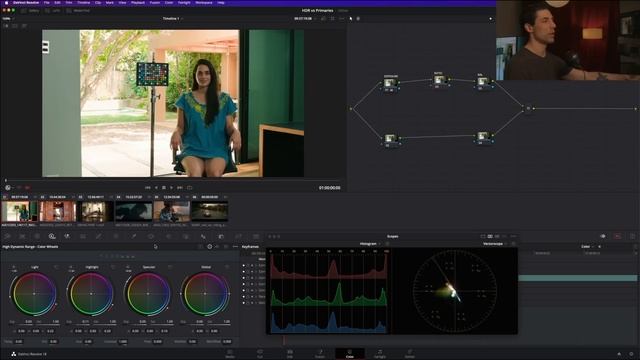
Task: Open the Color dropdown in right panel
Action: tap(587, 247)
